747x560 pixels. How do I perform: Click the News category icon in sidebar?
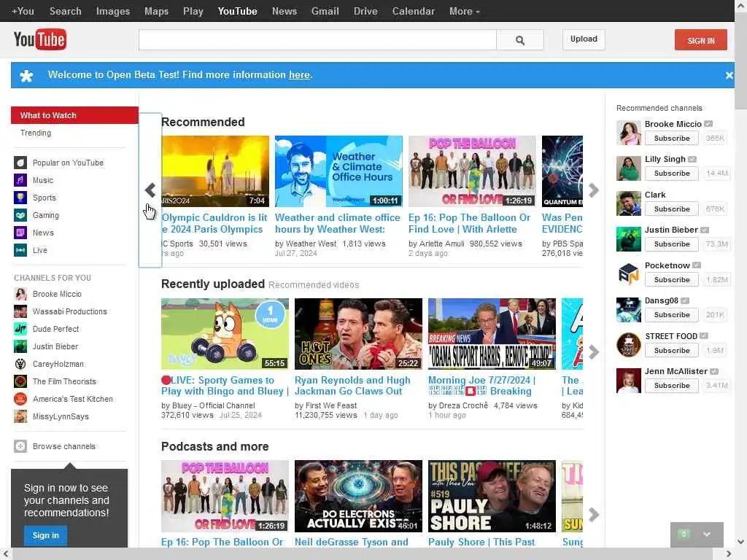(x=20, y=233)
